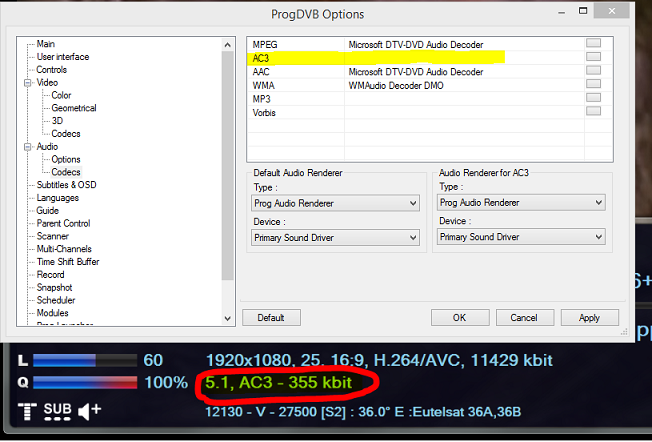Click the Default button
The height and width of the screenshot is (442, 652).
click(271, 318)
